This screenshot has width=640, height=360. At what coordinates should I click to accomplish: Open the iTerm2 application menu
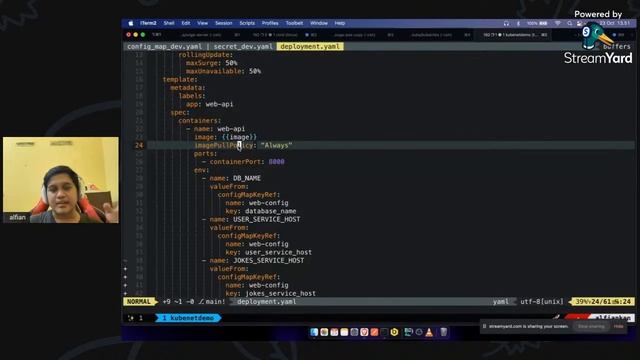tap(148, 23)
